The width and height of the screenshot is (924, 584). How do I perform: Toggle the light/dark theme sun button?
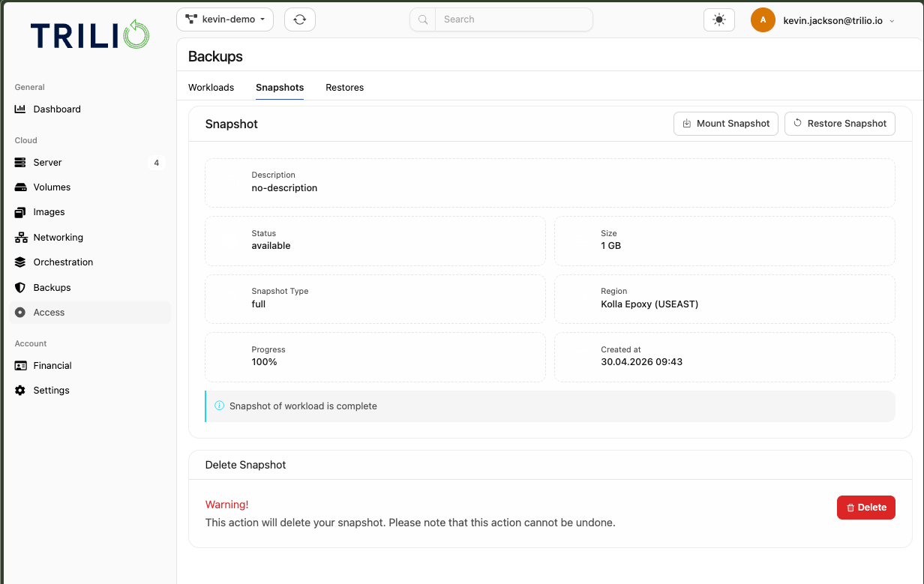pos(719,19)
